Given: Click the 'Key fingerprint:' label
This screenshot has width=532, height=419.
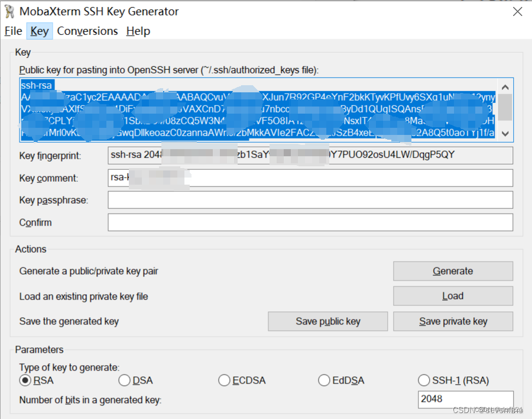Looking at the screenshot, I should (50, 156).
